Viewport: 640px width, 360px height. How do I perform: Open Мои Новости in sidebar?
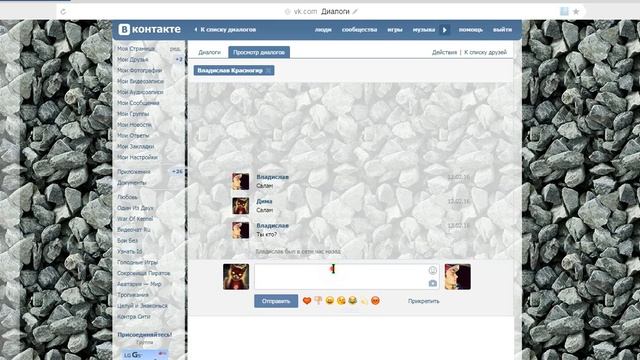(x=134, y=124)
